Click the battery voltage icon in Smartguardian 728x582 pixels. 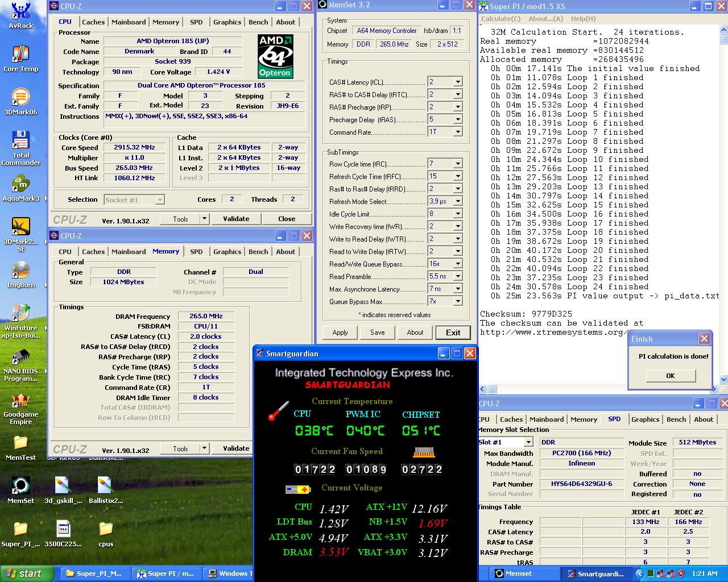click(297, 489)
